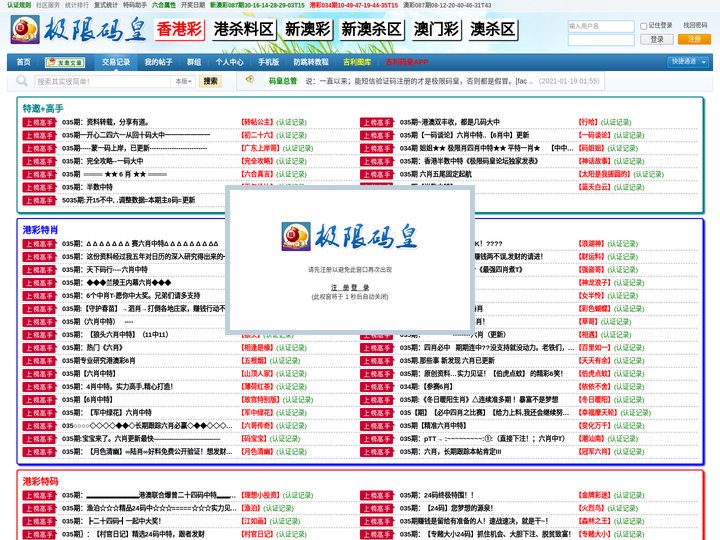The width and height of the screenshot is (720, 540).
Task: Focus the username input field
Action: click(x=601, y=26)
